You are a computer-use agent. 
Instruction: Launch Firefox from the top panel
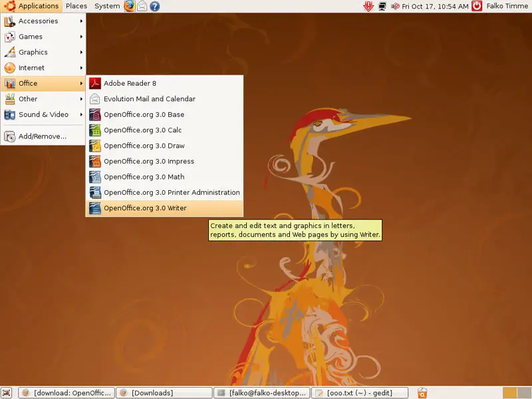coord(130,6)
